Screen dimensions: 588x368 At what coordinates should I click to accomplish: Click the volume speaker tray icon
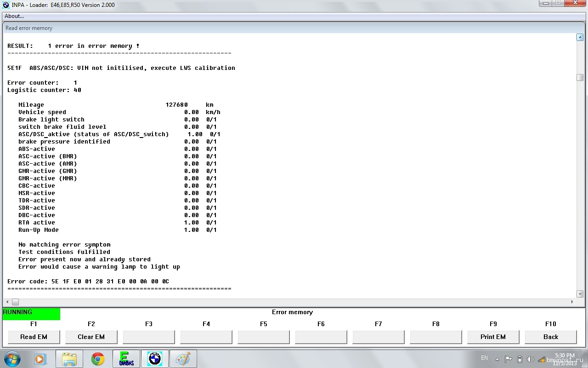click(x=530, y=359)
